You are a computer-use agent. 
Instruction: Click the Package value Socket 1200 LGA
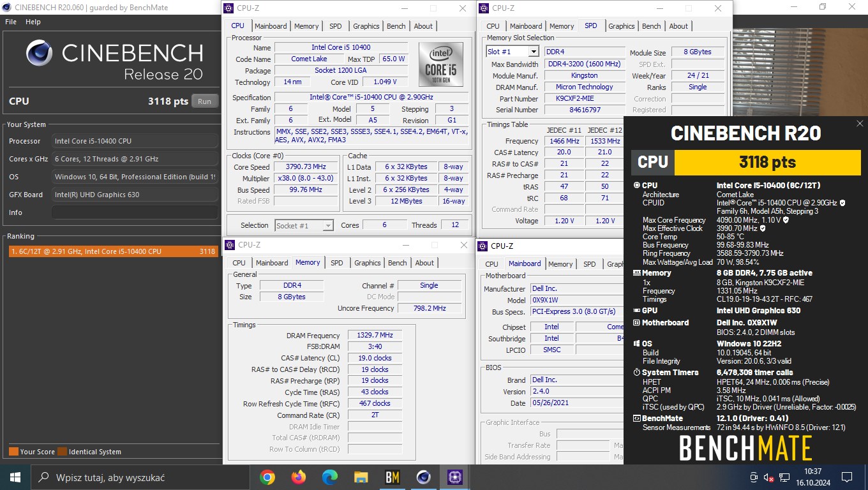pyautogui.click(x=341, y=71)
